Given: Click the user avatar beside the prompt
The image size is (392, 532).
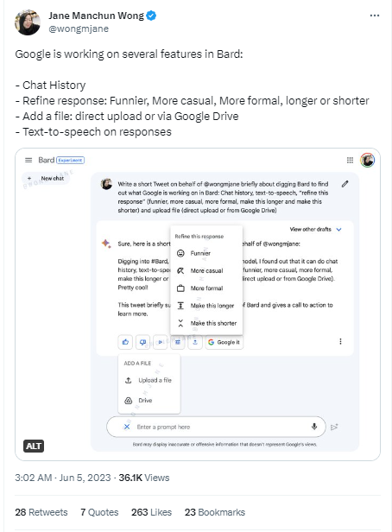Looking at the screenshot, I should pos(106,184).
